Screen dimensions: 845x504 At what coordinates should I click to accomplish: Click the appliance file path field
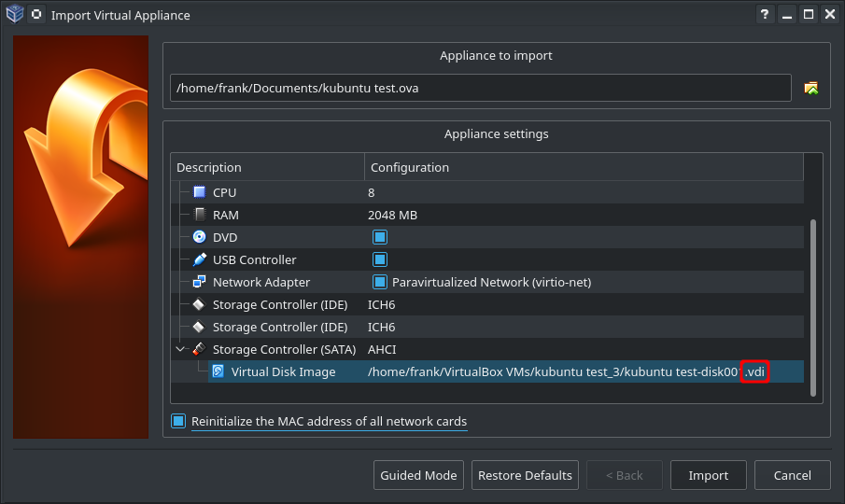pos(481,88)
